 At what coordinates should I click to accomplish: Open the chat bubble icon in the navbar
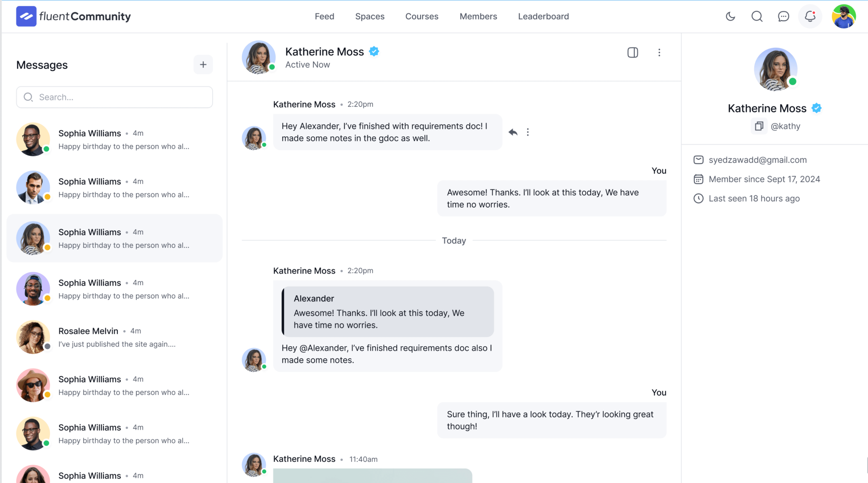(x=783, y=17)
